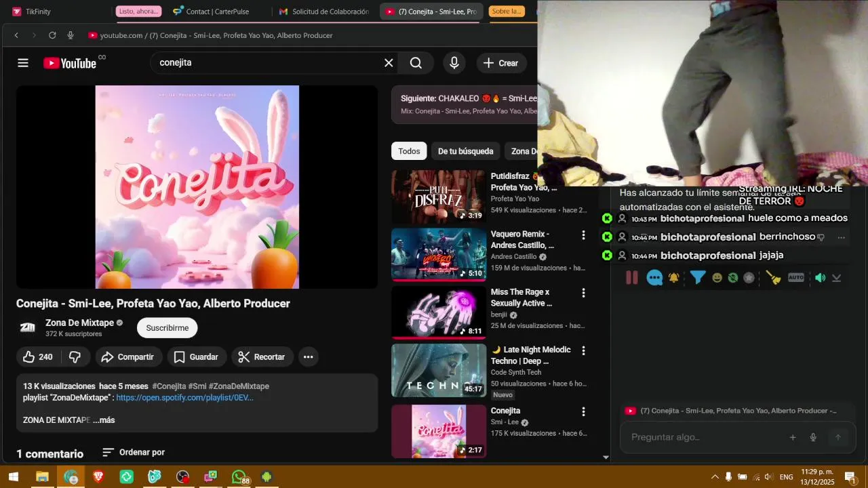This screenshot has height=488, width=868.
Task: Toggle the smiley emote icon
Action: [717, 278]
